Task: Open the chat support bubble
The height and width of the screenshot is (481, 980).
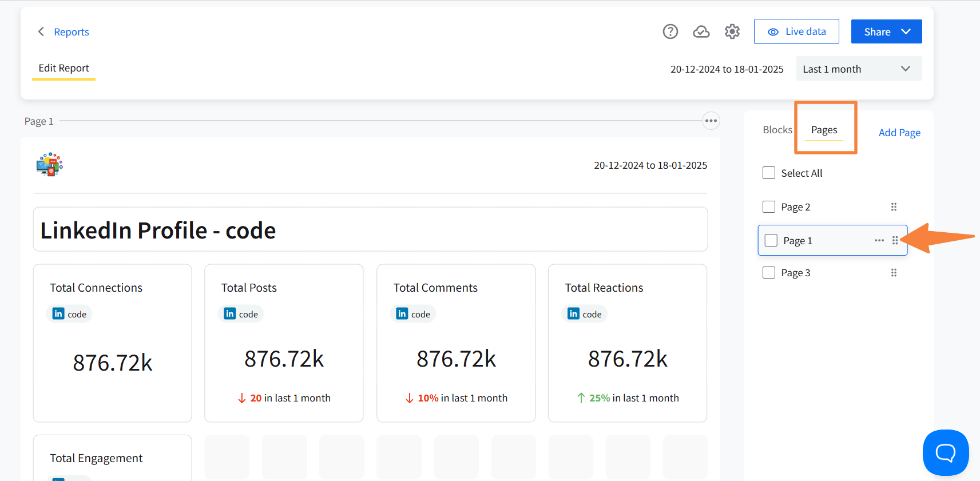Action: [945, 452]
